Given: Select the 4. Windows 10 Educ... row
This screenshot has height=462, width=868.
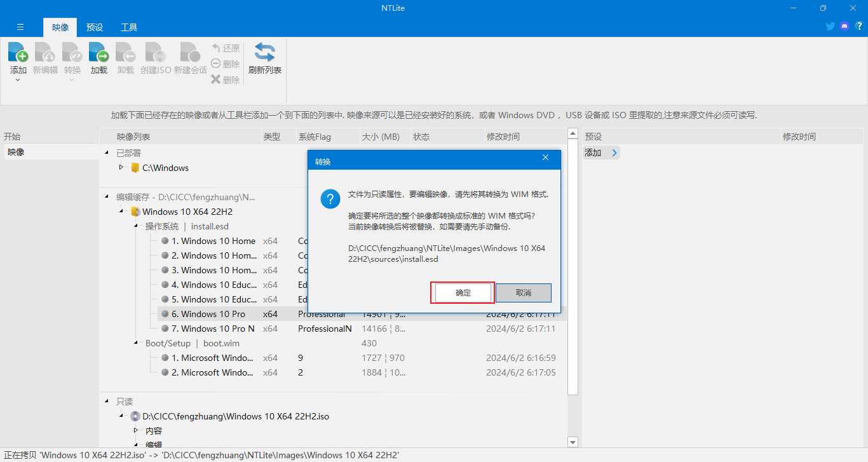Looking at the screenshot, I should click(x=214, y=285).
